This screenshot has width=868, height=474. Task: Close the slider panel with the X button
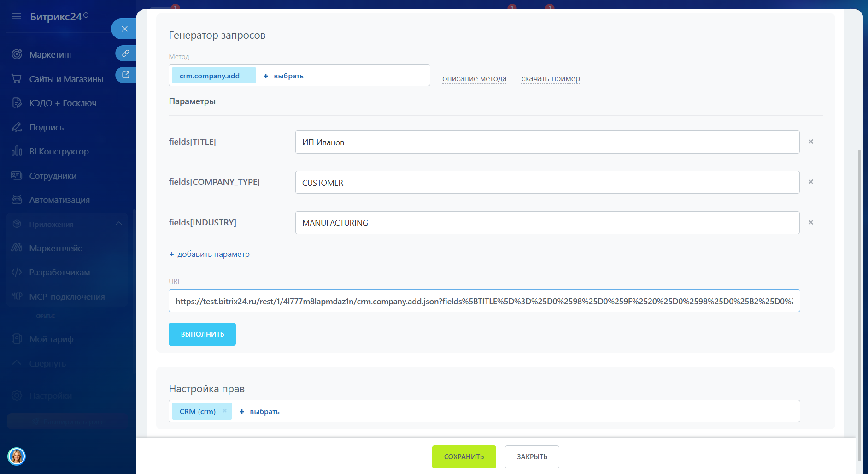[124, 29]
